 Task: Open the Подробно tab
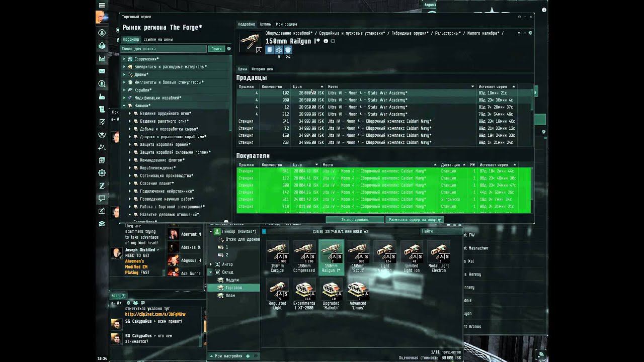(247, 24)
